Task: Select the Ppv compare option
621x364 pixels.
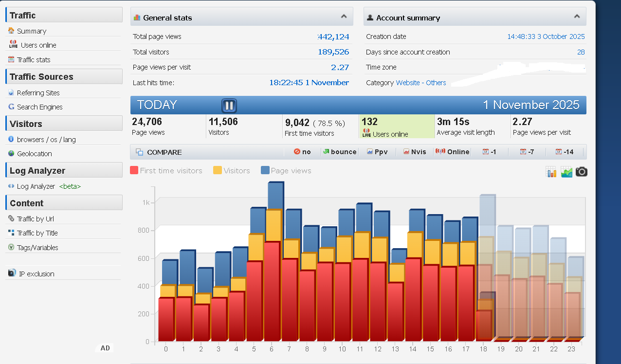Action: (x=378, y=152)
